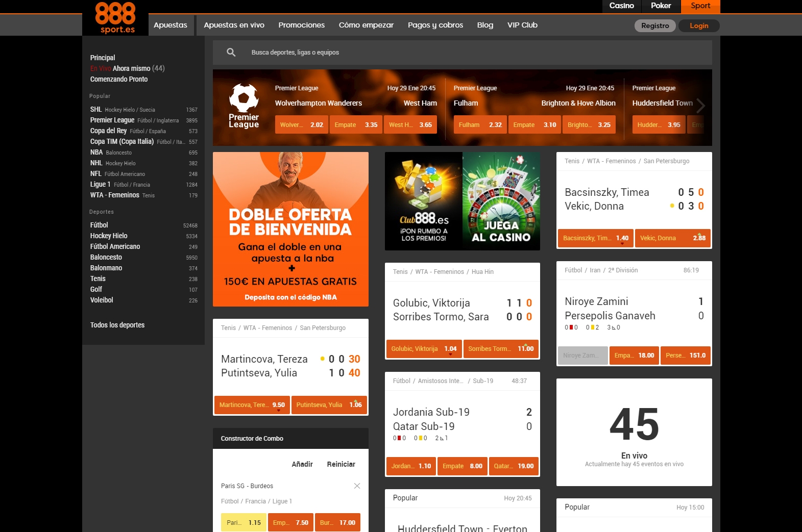The width and height of the screenshot is (802, 532).
Task: Open the Club888.es promo image
Action: 424,201
